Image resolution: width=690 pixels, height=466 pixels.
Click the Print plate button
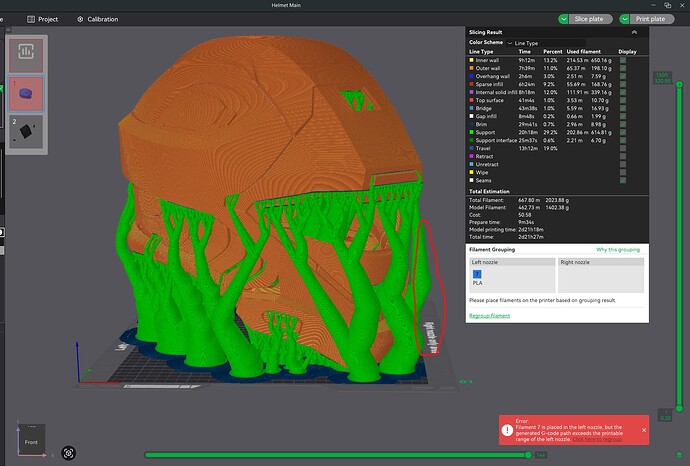[651, 19]
